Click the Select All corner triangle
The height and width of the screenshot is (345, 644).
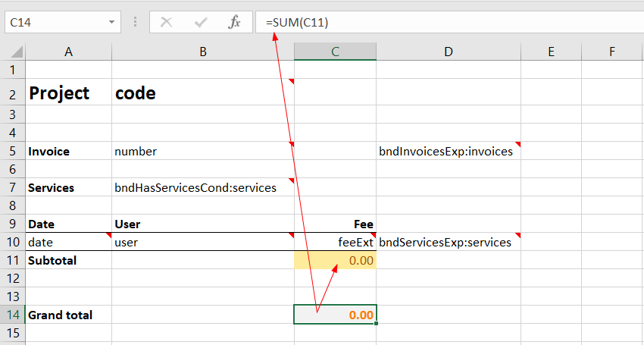tap(15, 52)
